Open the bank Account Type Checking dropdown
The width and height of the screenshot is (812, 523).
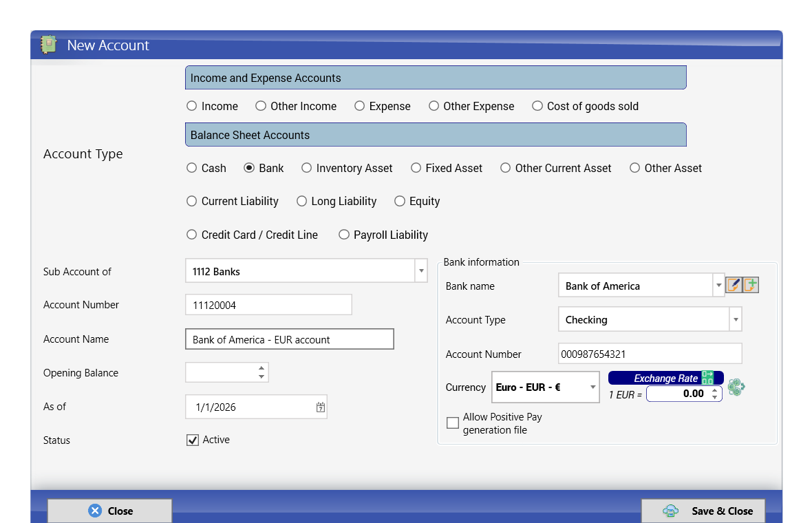736,319
